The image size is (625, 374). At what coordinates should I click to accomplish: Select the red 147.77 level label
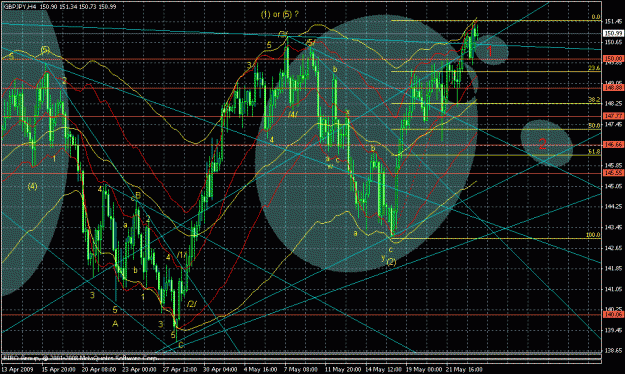[613, 116]
